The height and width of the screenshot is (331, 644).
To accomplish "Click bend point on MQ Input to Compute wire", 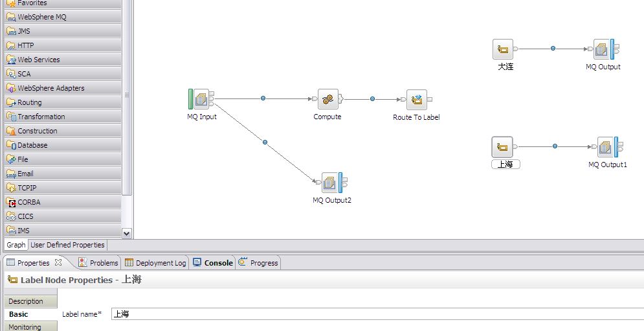I will pos(263,98).
